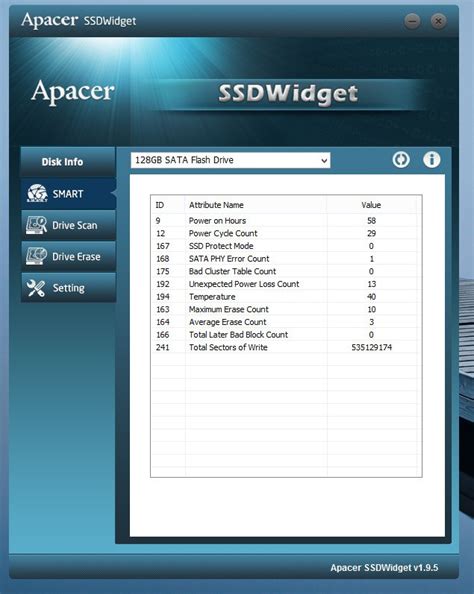This screenshot has width=474, height=594.
Task: Click the refresh icon beside the drive selector
Action: point(400,159)
